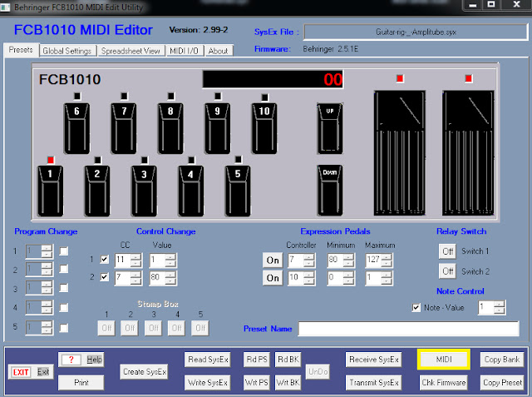Toggle first expression pedal On button
The width and height of the screenshot is (532, 397).
point(273,261)
